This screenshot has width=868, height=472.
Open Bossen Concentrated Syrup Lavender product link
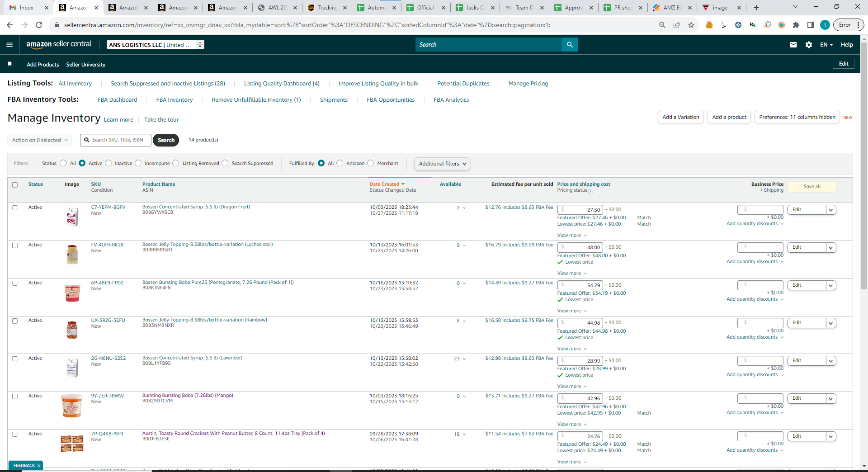click(x=193, y=358)
